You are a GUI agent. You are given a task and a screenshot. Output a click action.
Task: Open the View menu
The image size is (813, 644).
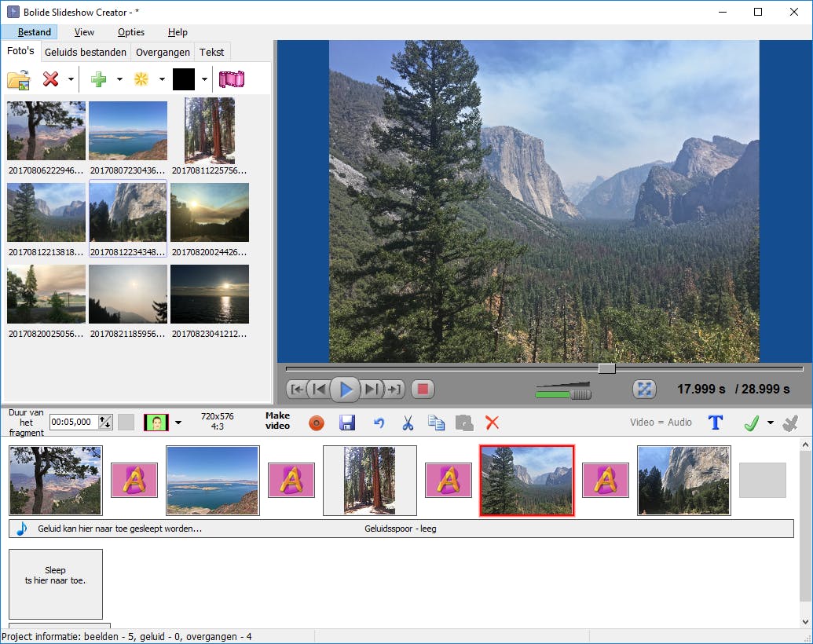click(x=84, y=32)
